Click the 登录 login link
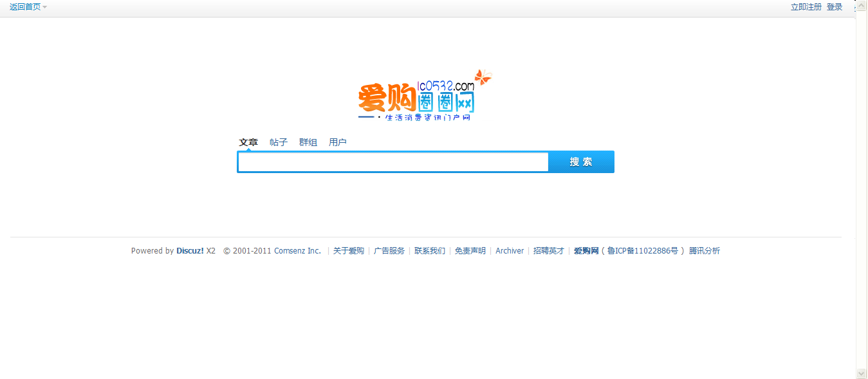 (835, 7)
